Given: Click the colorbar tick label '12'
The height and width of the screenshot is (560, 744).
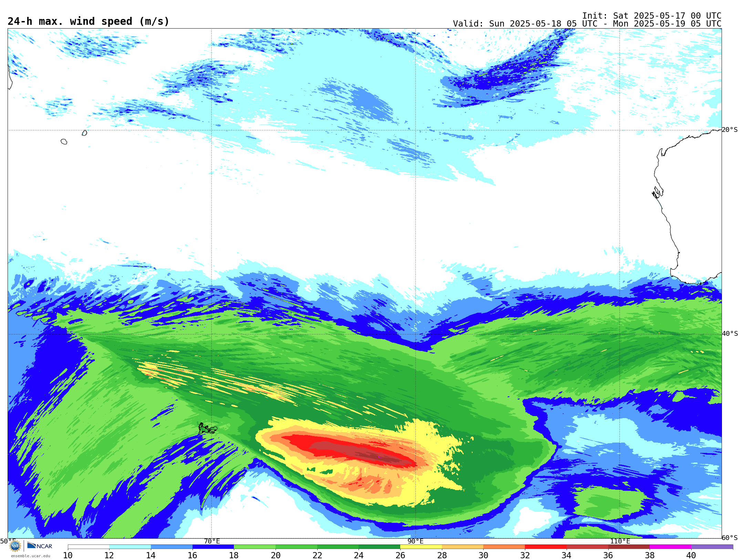Looking at the screenshot, I should [109, 555].
